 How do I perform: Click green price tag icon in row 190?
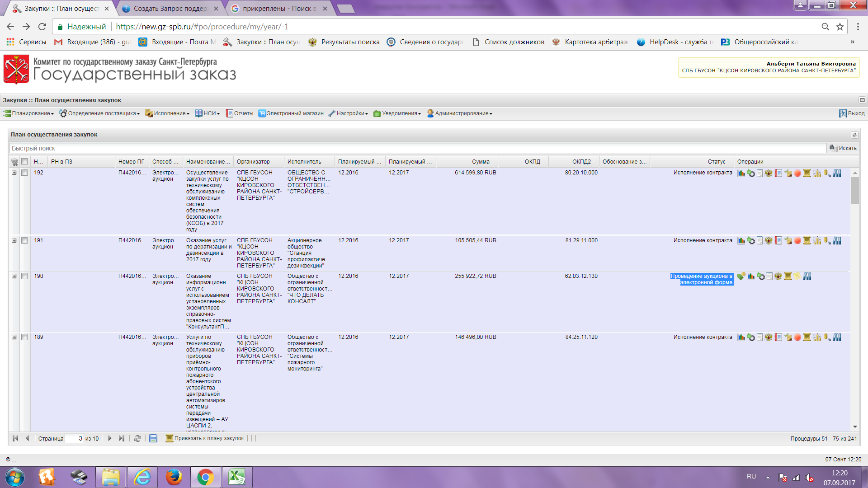[x=741, y=277]
